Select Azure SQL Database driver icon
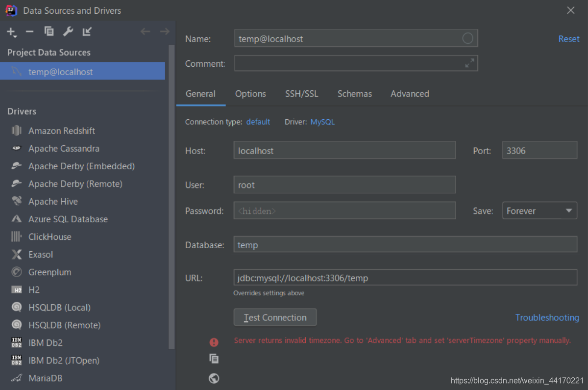Screen dimensions: 588x390 tap(17, 219)
